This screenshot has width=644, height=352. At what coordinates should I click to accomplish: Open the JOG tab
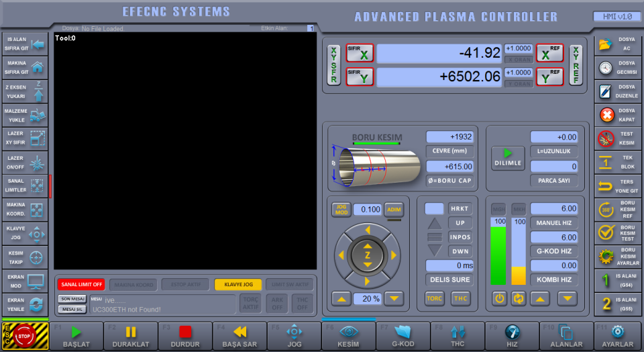[x=294, y=337]
